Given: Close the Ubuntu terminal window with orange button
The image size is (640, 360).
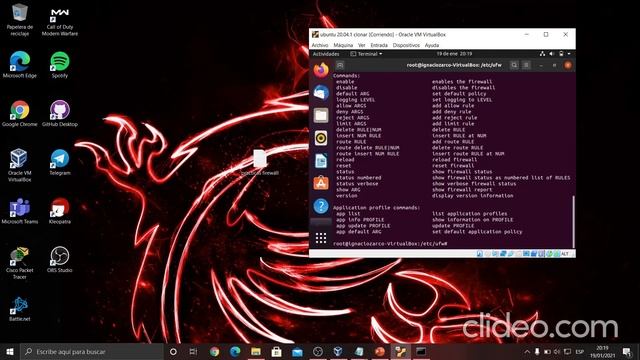Looking at the screenshot, I should [x=568, y=65].
